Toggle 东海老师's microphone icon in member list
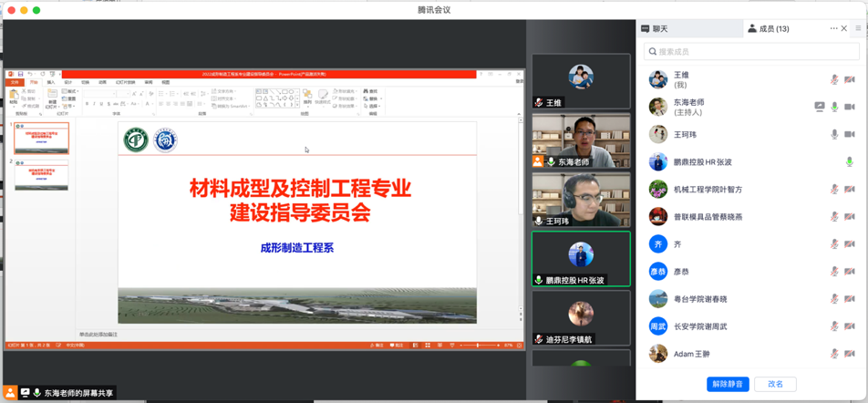Image resolution: width=868 pixels, height=403 pixels. pyautogui.click(x=834, y=108)
